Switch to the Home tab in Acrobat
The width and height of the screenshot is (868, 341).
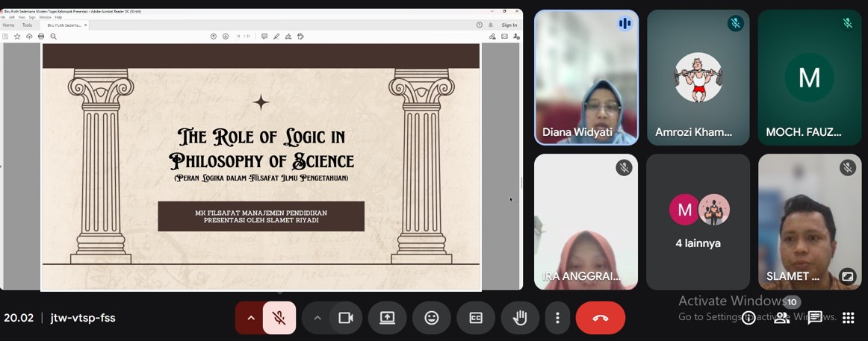9,25
